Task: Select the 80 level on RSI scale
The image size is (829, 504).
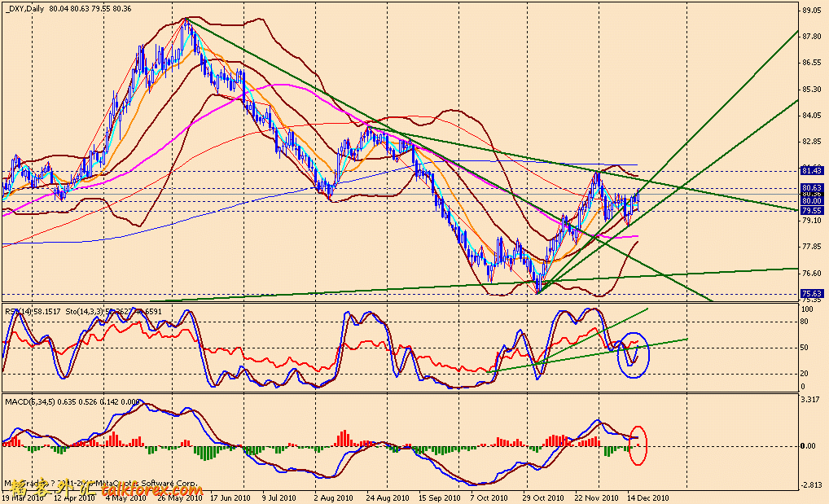Action: coord(805,322)
